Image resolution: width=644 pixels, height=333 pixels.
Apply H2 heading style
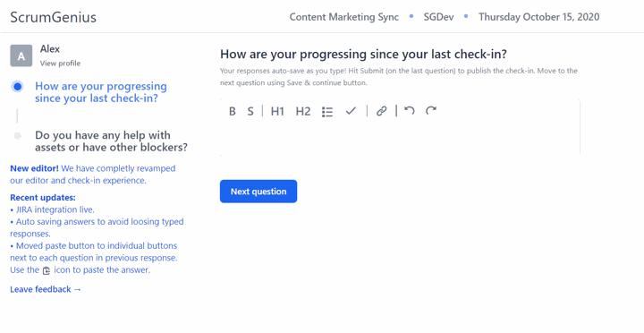303,111
